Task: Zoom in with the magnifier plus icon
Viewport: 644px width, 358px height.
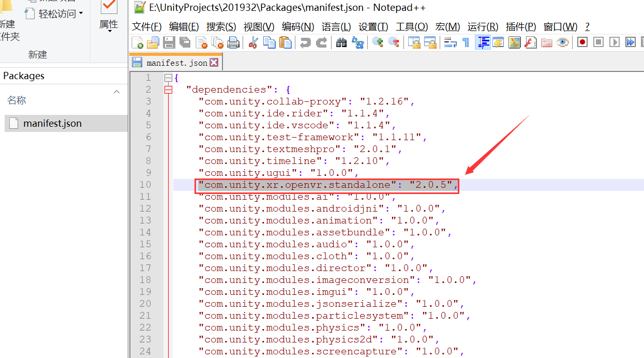Action: (378, 42)
